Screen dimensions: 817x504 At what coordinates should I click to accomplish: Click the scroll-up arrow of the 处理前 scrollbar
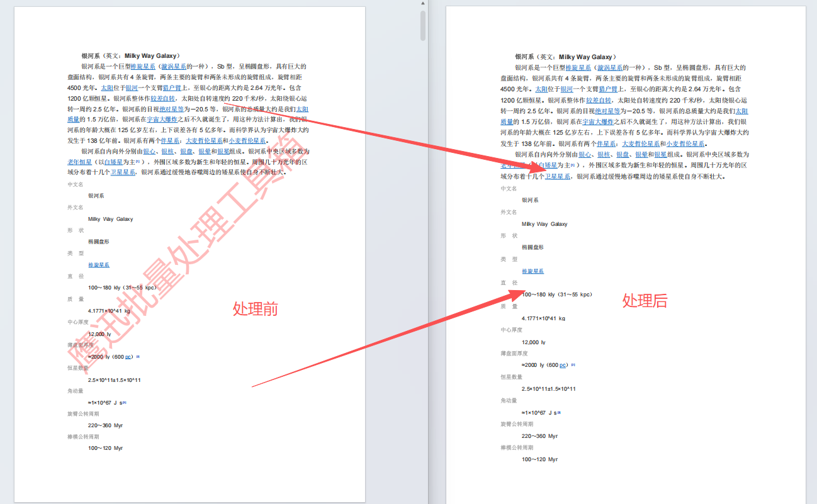[x=424, y=4]
